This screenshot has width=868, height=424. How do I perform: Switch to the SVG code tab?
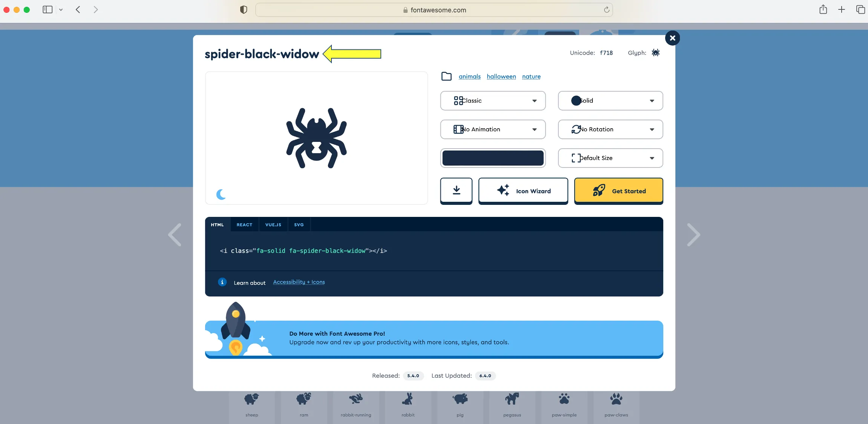point(299,224)
